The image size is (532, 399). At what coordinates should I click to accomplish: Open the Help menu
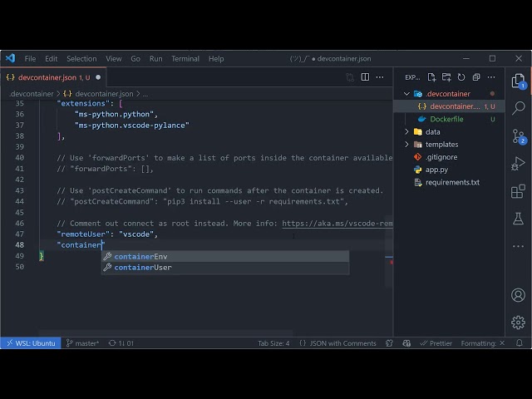pyautogui.click(x=216, y=59)
